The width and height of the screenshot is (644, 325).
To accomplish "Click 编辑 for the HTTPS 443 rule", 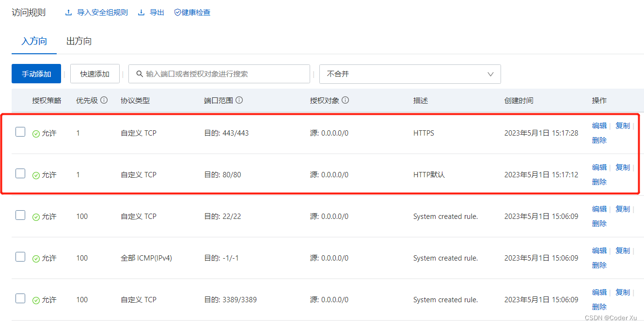I will pyautogui.click(x=599, y=125).
